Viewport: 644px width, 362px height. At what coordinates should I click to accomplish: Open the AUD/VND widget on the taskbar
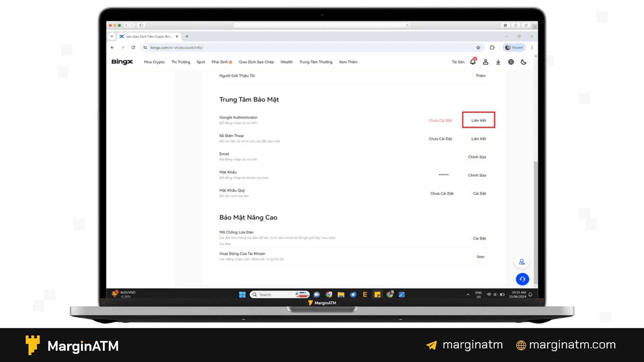[x=124, y=294]
